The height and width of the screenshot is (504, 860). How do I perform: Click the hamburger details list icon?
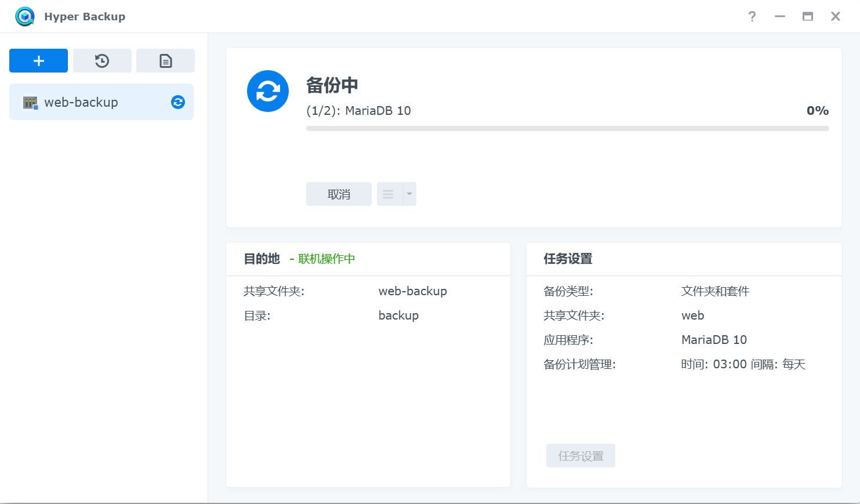[387, 194]
